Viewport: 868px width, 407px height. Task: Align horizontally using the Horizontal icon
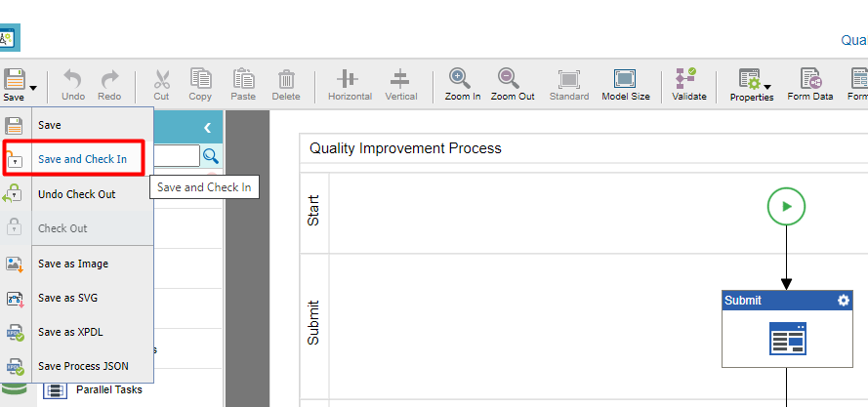(350, 80)
